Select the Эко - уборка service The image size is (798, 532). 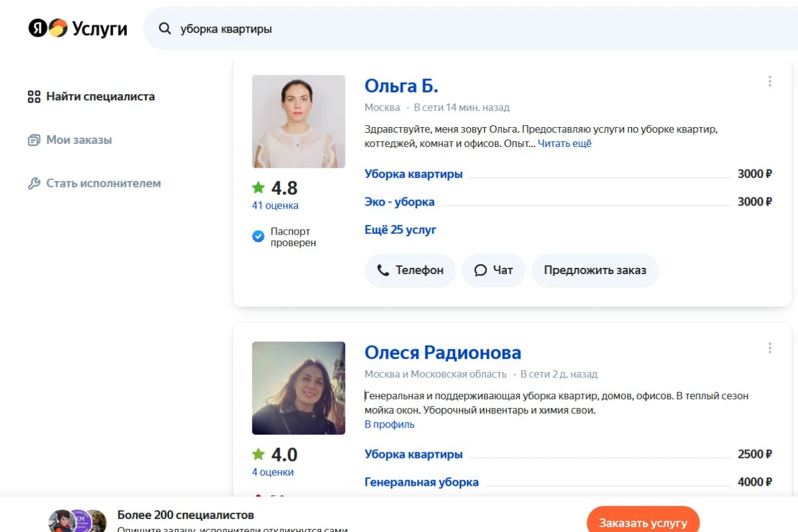point(400,202)
